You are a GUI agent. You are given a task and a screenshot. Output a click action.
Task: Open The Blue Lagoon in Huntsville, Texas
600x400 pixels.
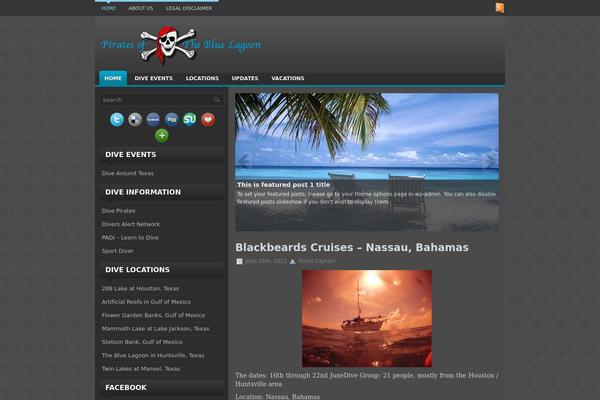[153, 355]
